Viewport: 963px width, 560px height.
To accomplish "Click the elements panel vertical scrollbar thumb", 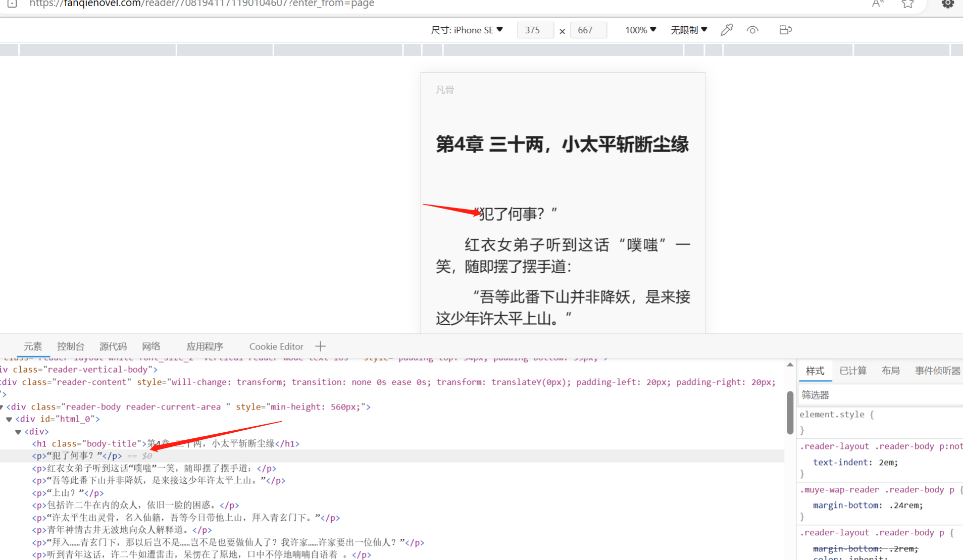I will coord(790,413).
